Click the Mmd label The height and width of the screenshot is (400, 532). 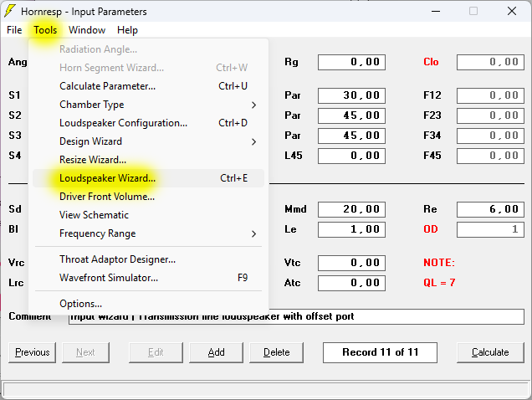click(295, 209)
